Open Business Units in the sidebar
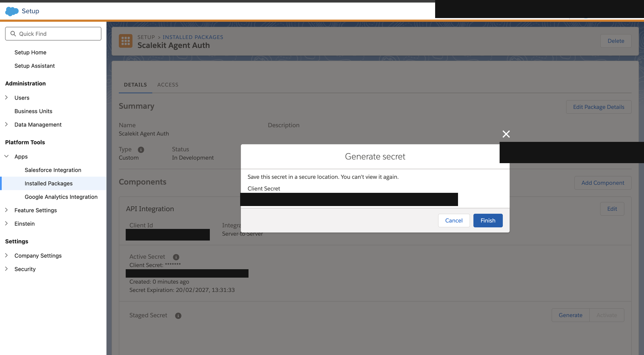Image resolution: width=644 pixels, height=355 pixels. point(33,111)
